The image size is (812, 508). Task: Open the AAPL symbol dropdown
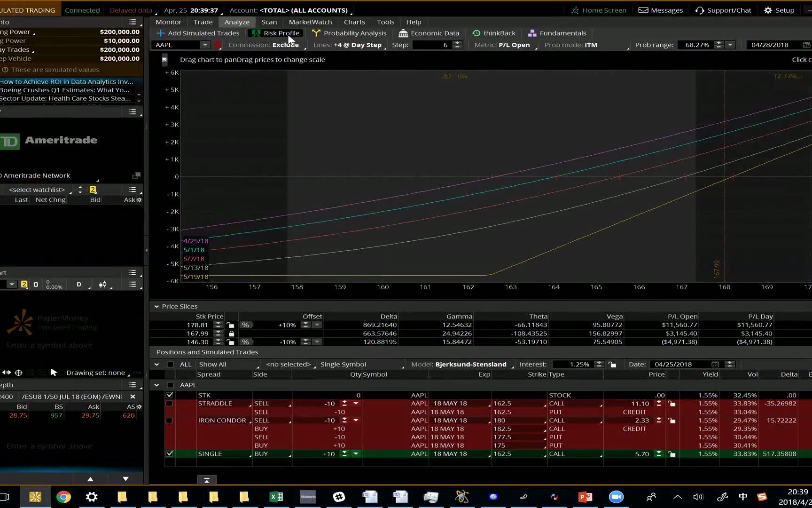[205, 45]
